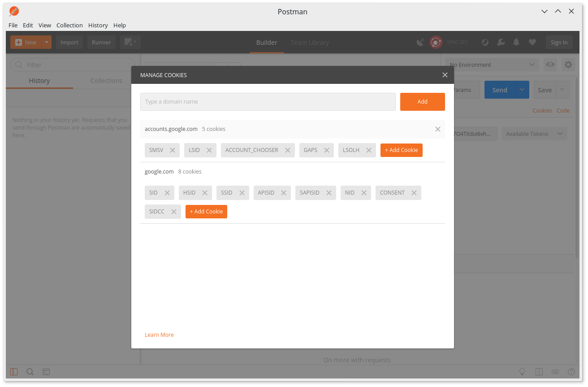Open the Runner
This screenshot has width=588, height=387.
(x=101, y=42)
